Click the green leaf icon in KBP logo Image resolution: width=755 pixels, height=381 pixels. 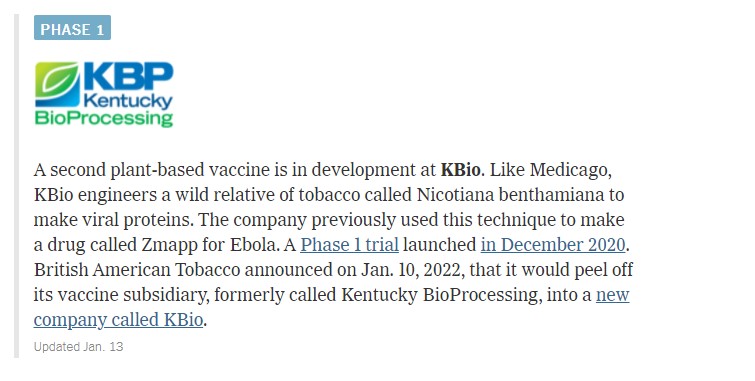[x=57, y=84]
